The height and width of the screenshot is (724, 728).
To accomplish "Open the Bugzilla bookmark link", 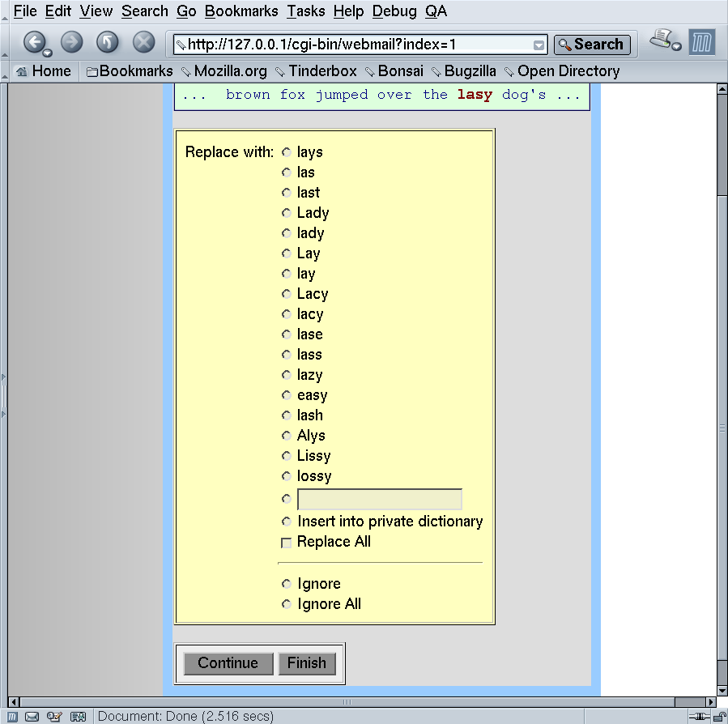I will pos(464,71).
